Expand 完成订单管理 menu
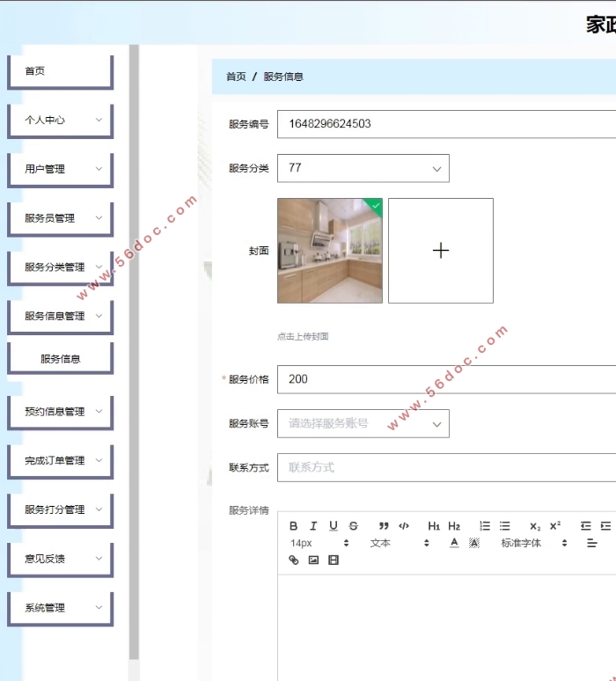The width and height of the screenshot is (616, 681). pyautogui.click(x=61, y=461)
